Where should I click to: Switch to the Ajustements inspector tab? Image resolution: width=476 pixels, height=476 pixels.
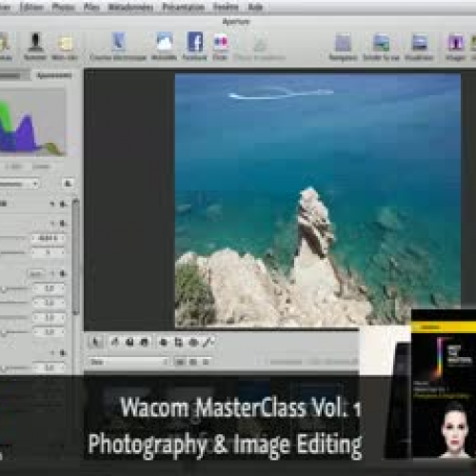click(x=54, y=75)
